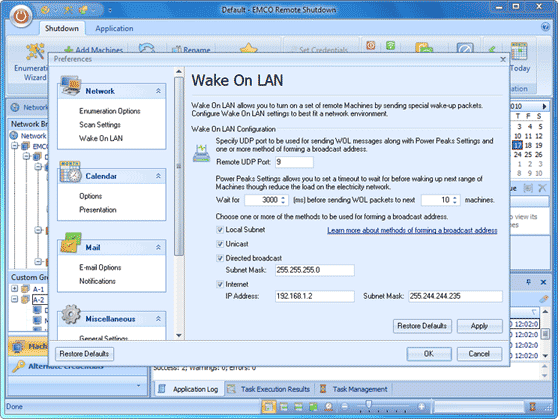Click the machines count spinner arrows
The height and width of the screenshot is (419, 558).
[x=455, y=200]
